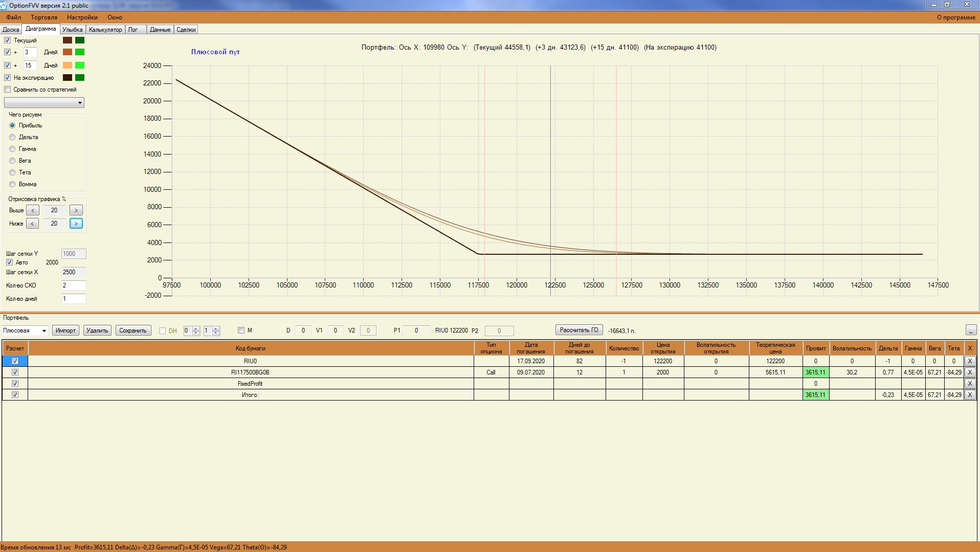Click the Рассчитать ГО button
Viewport: 980px width, 552px height.
(579, 330)
